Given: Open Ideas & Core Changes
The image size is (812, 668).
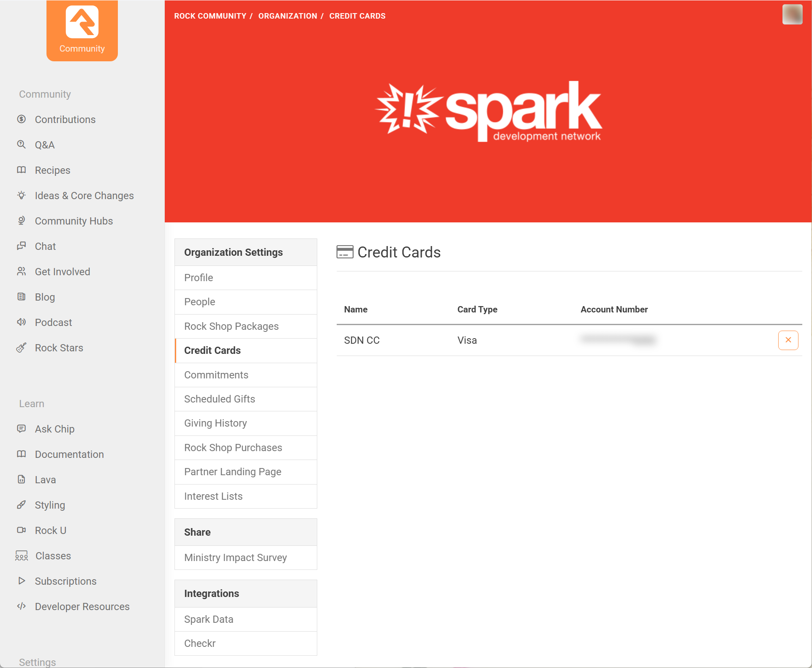Looking at the screenshot, I should coord(84,196).
